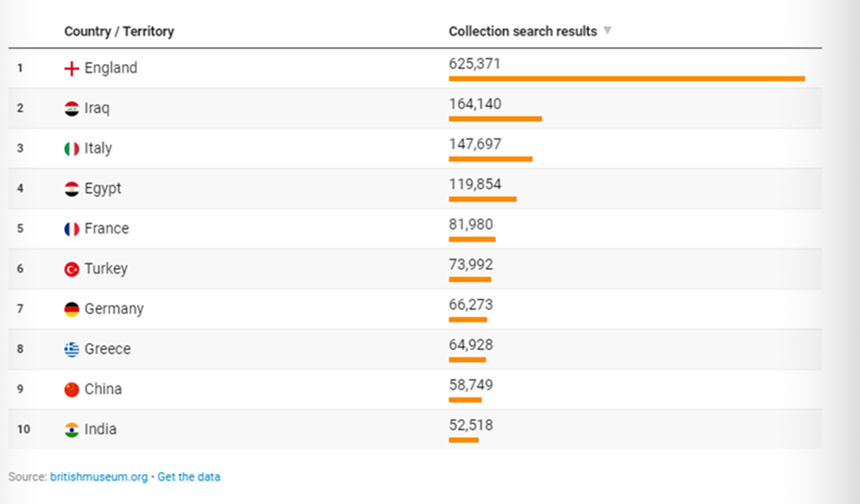860x504 pixels.
Task: Click the England flag icon
Action: (x=71, y=69)
